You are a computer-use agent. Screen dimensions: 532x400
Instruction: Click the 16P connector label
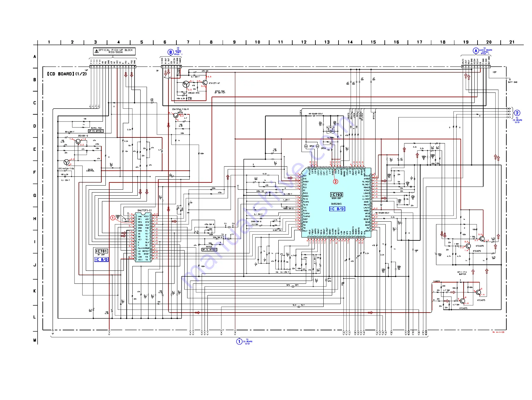[86, 70]
